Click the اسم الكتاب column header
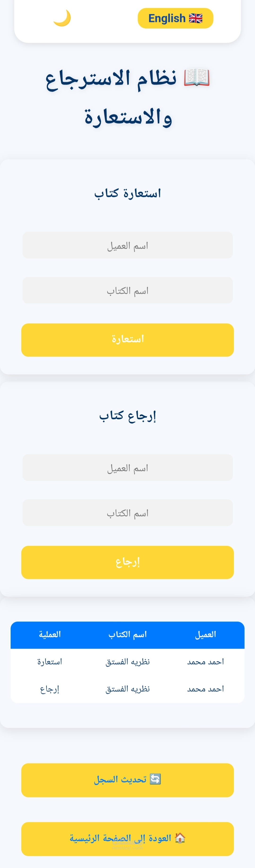Screen dimensions: 255x868 click(128, 635)
